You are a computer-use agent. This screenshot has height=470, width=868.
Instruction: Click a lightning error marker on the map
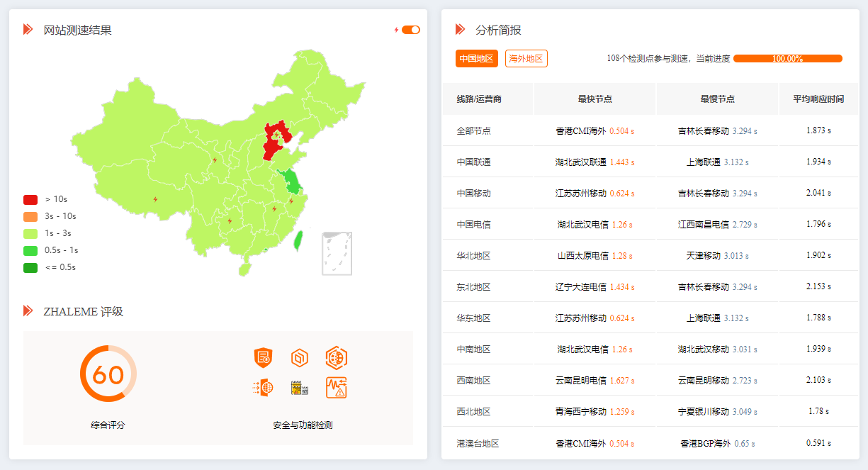(x=229, y=221)
